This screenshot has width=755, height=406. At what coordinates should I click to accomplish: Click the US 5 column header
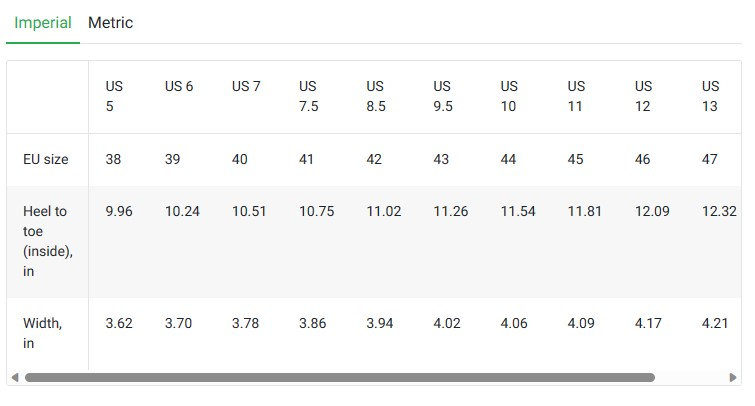[x=114, y=96]
